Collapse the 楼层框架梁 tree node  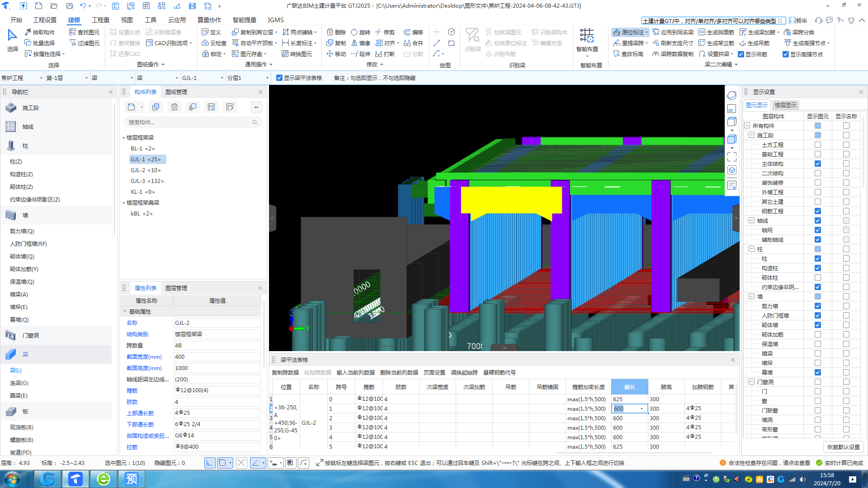click(x=124, y=137)
